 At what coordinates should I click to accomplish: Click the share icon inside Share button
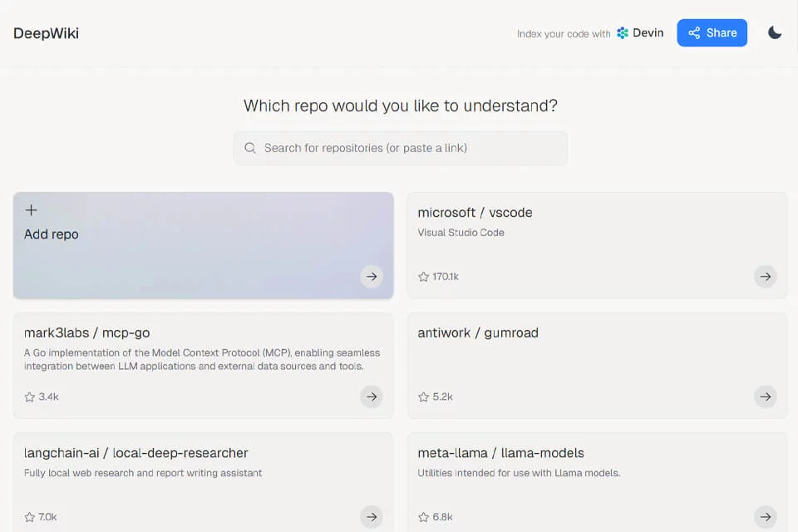[x=694, y=33]
